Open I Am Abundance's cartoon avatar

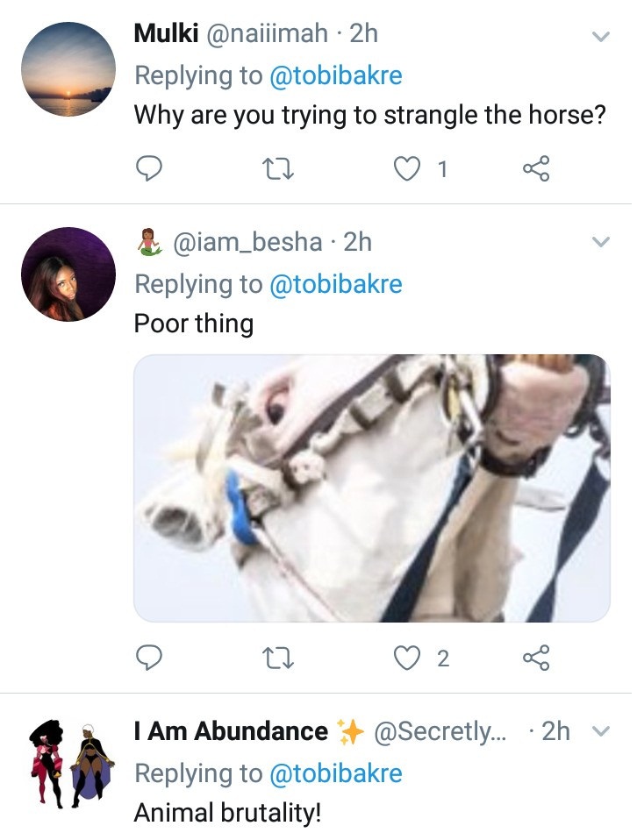(x=68, y=765)
